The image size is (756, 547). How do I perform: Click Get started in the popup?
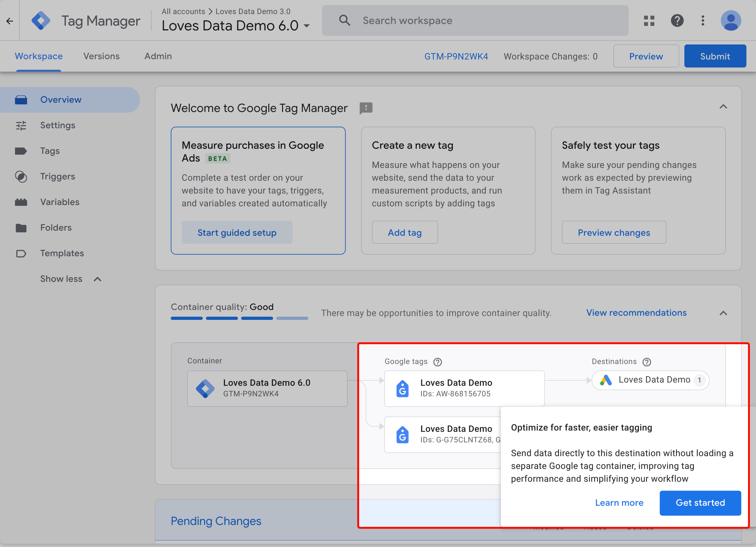click(700, 503)
